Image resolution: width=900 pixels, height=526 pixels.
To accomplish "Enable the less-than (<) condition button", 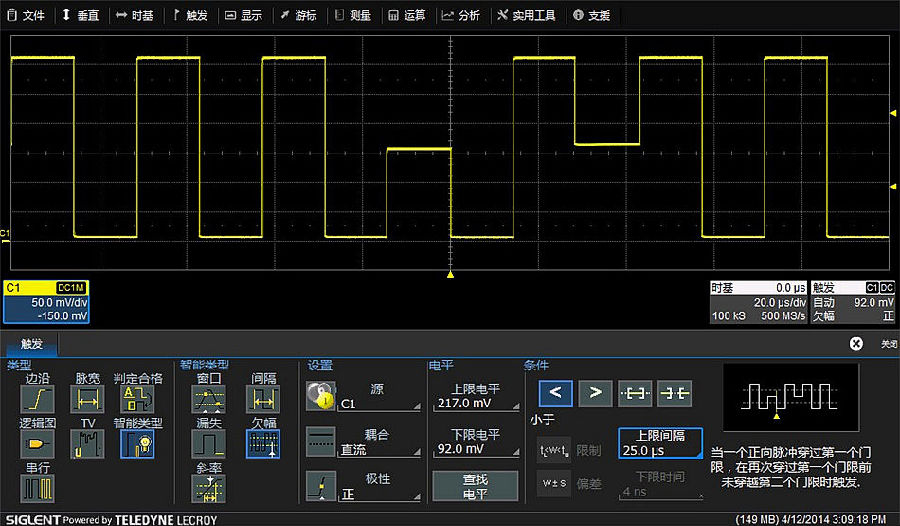I will pyautogui.click(x=556, y=393).
